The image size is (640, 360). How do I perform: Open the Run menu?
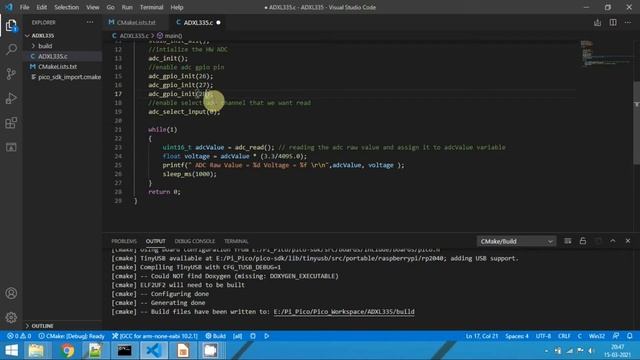pos(127,7)
